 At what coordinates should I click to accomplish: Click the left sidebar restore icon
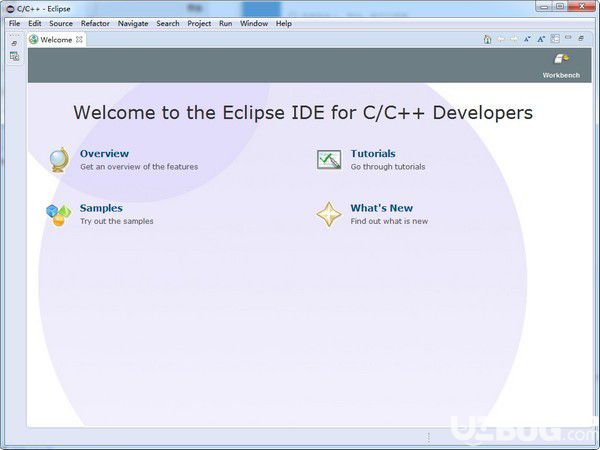point(14,44)
